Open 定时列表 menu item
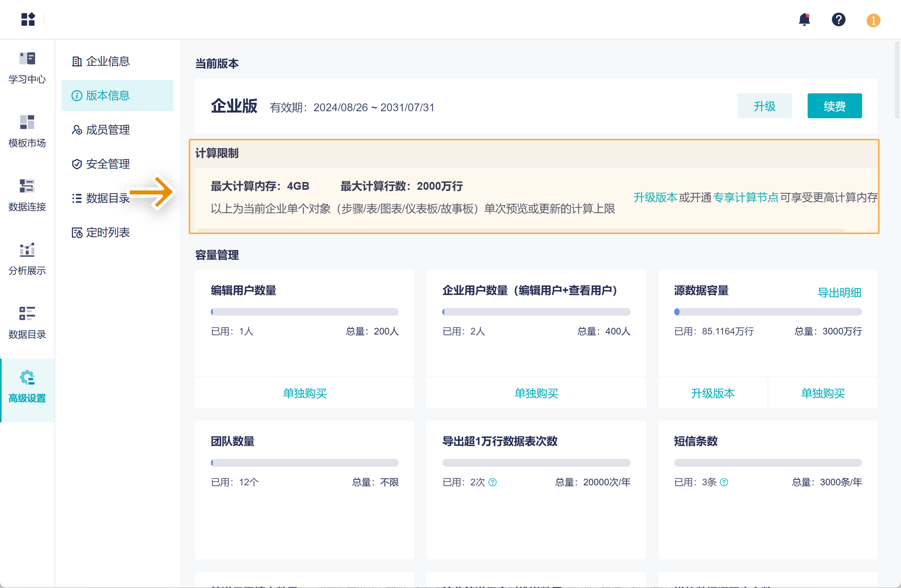The width and height of the screenshot is (901, 588). (x=108, y=232)
